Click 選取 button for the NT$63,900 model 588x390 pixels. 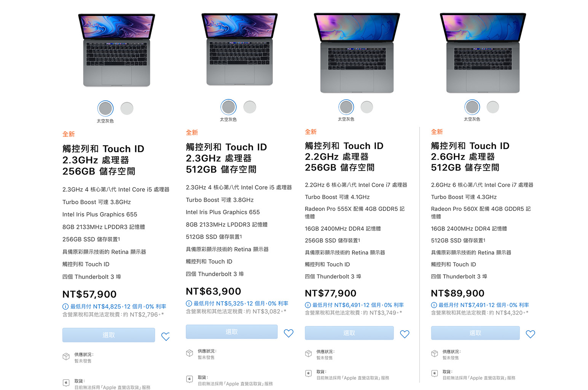coord(232,332)
